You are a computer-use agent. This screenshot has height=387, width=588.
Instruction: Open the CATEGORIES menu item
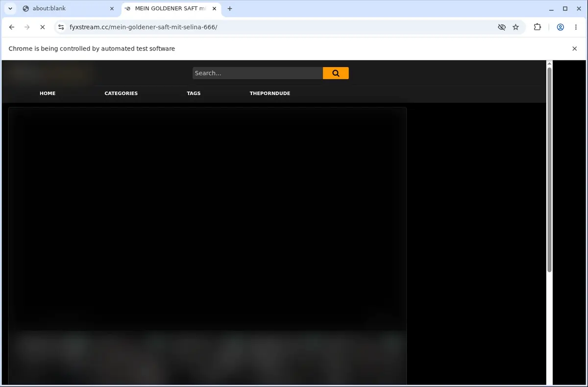pyautogui.click(x=121, y=93)
